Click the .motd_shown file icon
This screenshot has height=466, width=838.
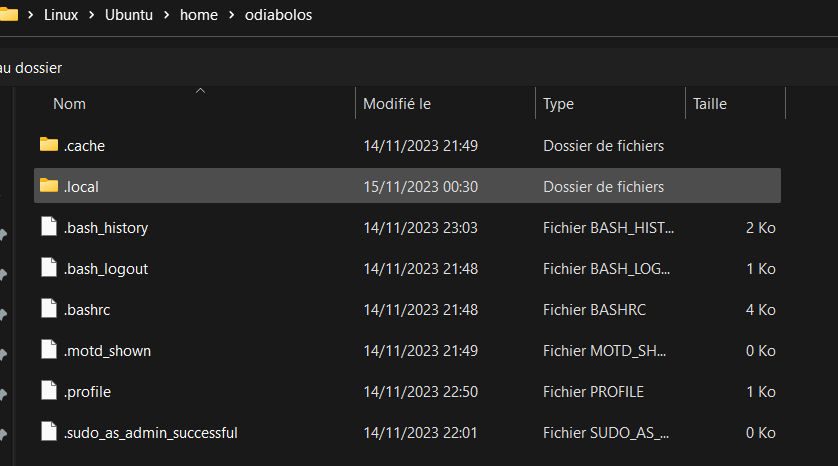pos(49,350)
